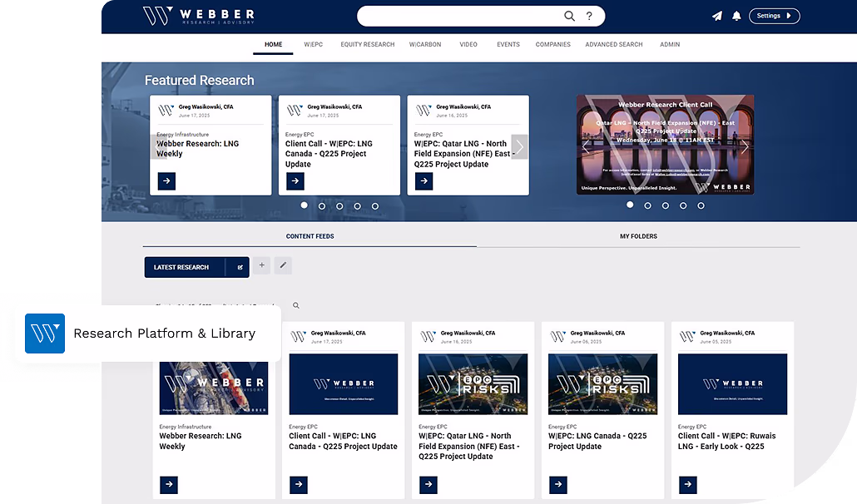Show previous client call banner slide
This screenshot has height=504, width=857.
[x=587, y=146]
